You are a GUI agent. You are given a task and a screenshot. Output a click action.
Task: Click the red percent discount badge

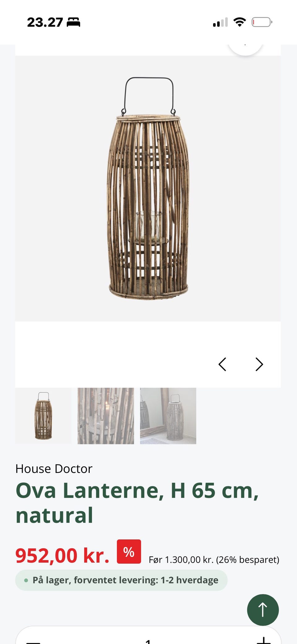click(x=129, y=551)
